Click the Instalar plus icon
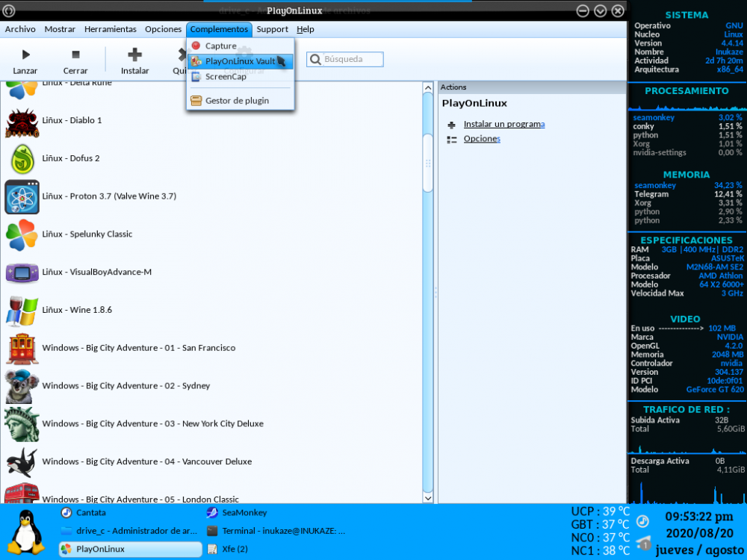Image resolution: width=747 pixels, height=560 pixels. point(134,55)
